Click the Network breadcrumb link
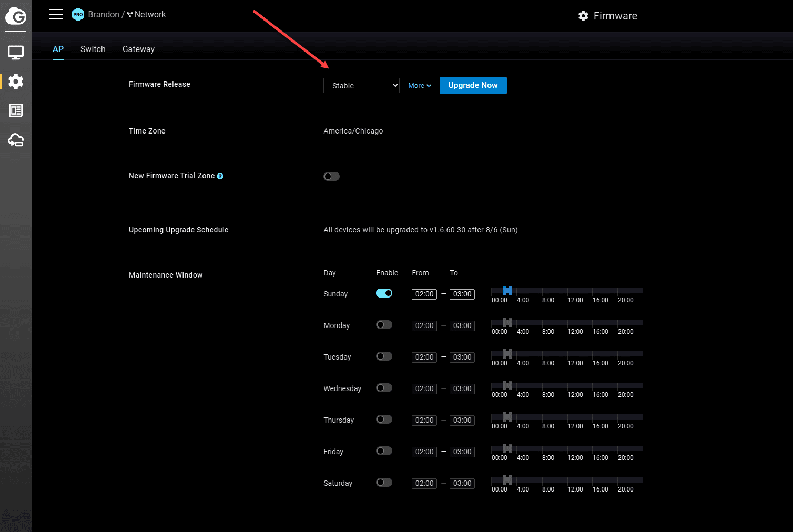This screenshot has height=532, width=793. (x=150, y=15)
